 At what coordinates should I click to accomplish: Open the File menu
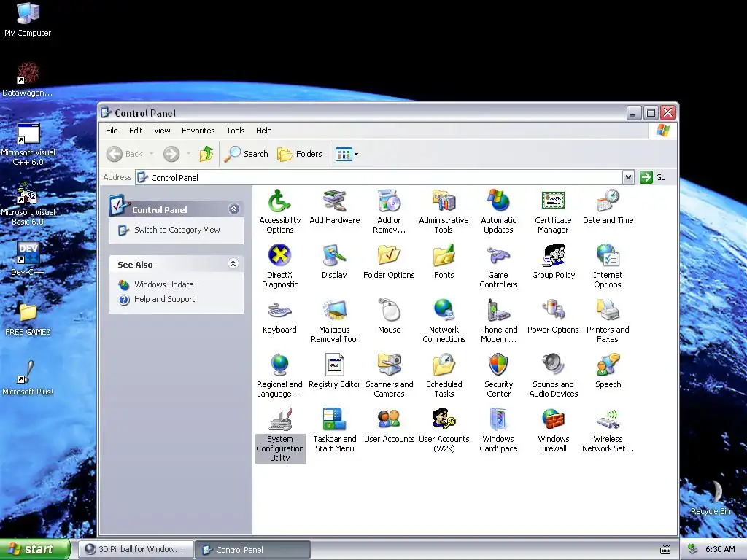[112, 131]
